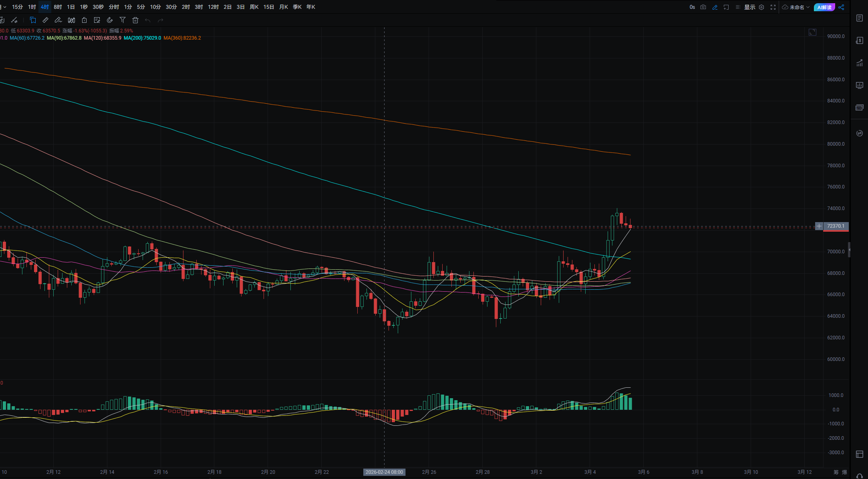868x479 pixels.
Task: Select the 周K timeframe tab
Action: click(254, 7)
